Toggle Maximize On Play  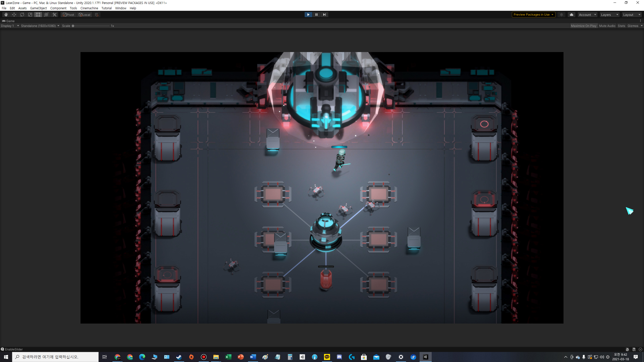(583, 26)
